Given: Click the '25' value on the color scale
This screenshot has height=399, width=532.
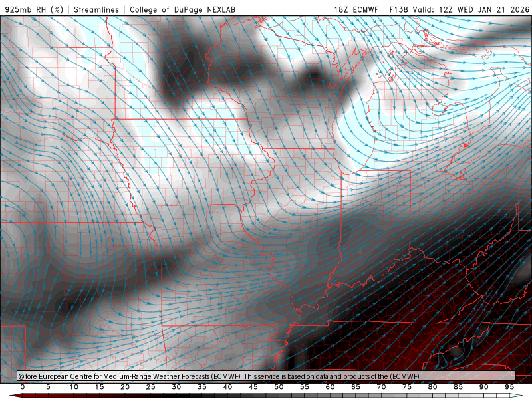Looking at the screenshot, I should 151,387.
